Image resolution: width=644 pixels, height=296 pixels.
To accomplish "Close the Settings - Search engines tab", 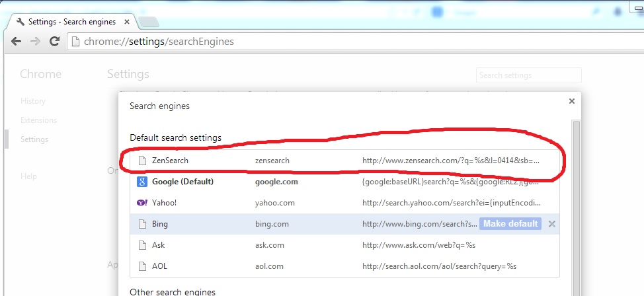I will pos(127,22).
